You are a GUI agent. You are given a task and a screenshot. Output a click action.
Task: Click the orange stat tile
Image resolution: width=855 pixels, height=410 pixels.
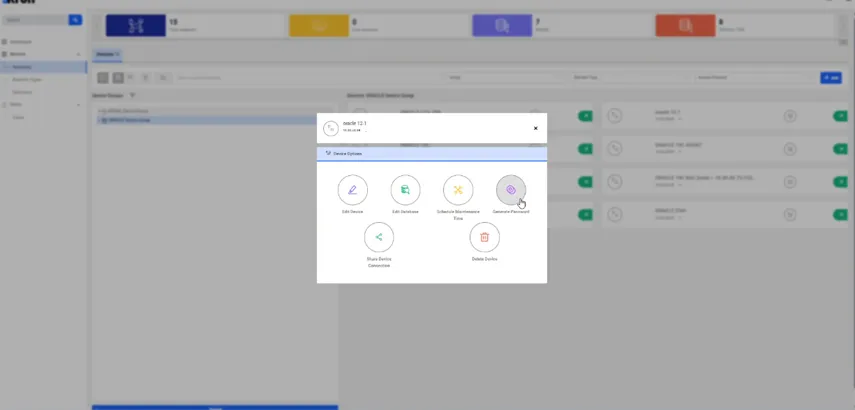tap(685, 26)
